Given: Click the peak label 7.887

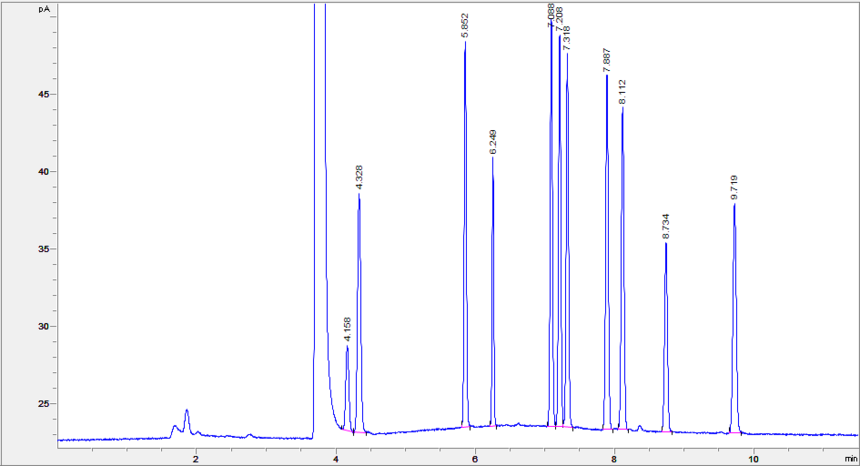Looking at the screenshot, I should pyautogui.click(x=607, y=61).
